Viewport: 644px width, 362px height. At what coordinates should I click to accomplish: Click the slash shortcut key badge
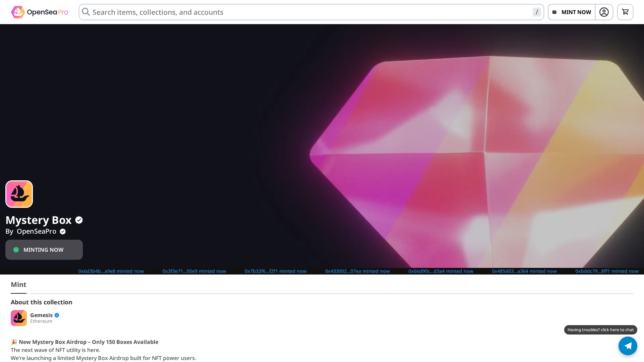[x=537, y=12]
